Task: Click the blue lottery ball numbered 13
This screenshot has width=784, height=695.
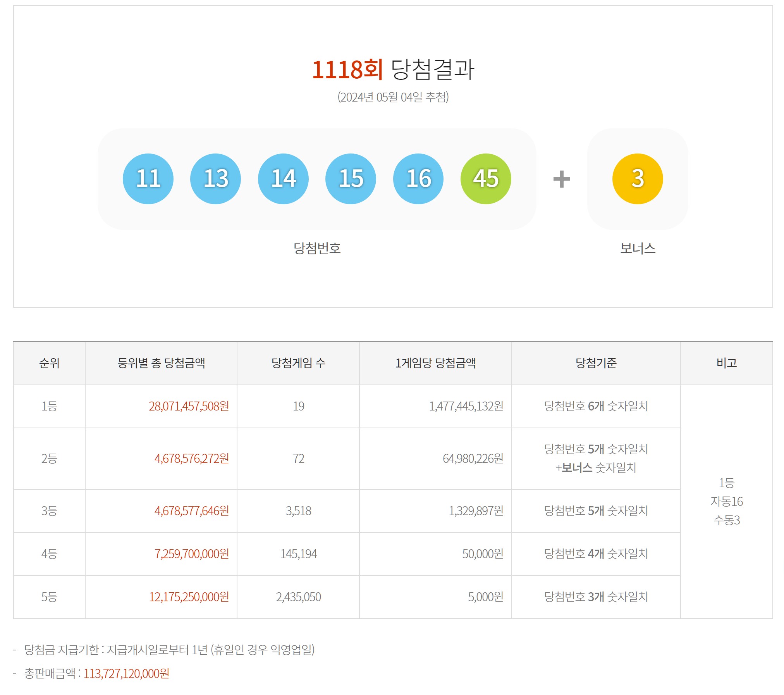Action: tap(215, 179)
